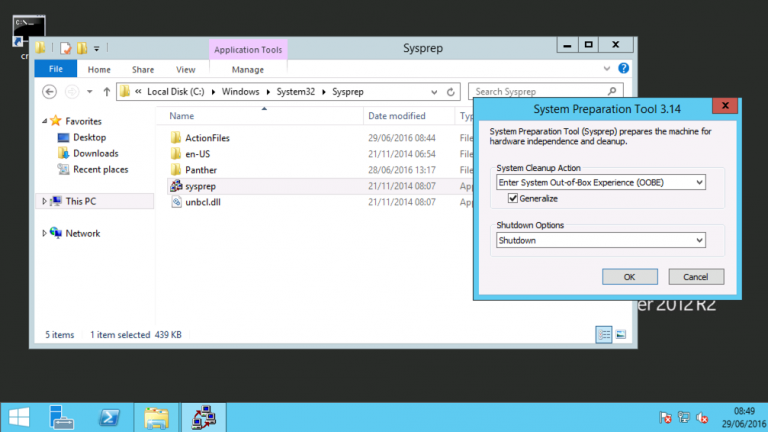This screenshot has height=432, width=768.
Task: Click the Explorer folder icon in the title bar
Action: pyautogui.click(x=41, y=48)
